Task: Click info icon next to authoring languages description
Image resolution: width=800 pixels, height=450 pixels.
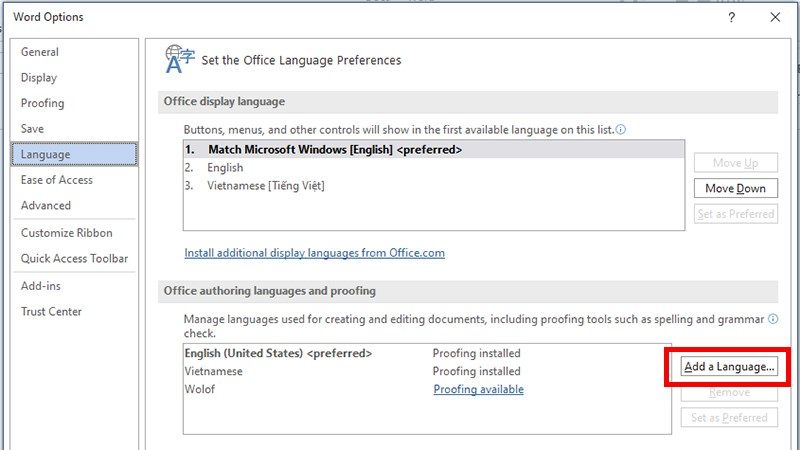Action: click(773, 319)
